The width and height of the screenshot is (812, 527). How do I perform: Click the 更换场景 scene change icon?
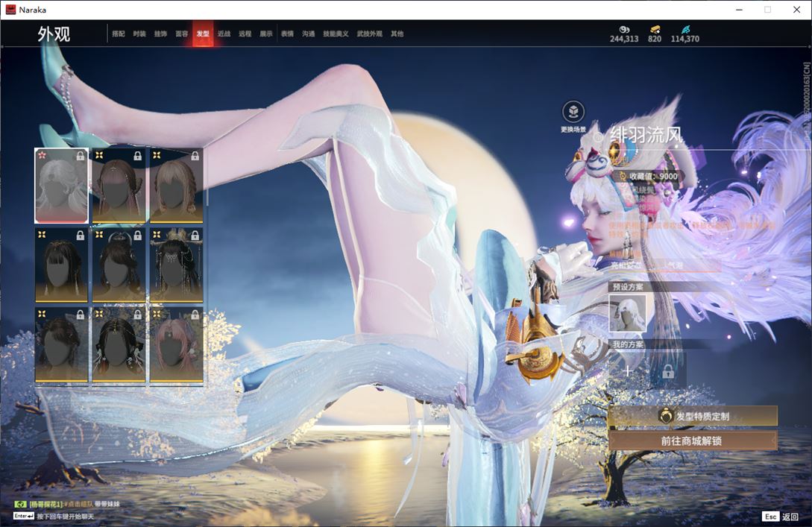point(573,112)
